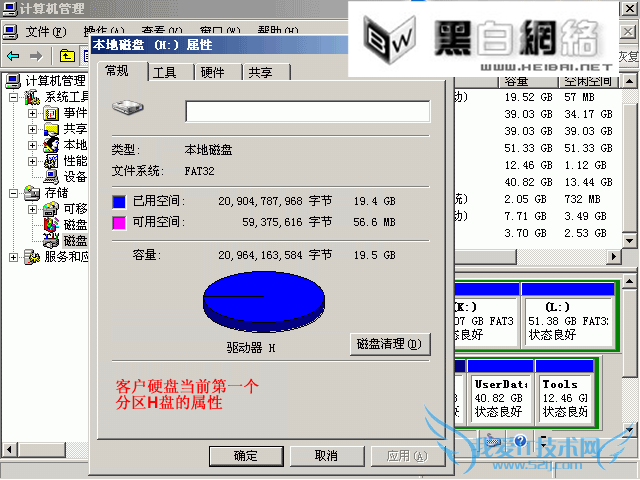640x480 pixels.
Task: Expand the 事件 tree node
Action: point(32,113)
